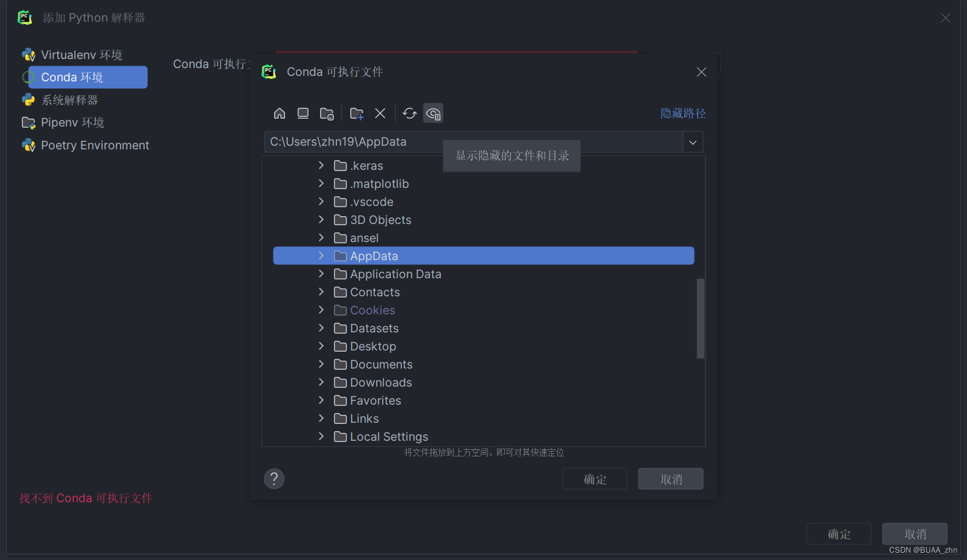Select the AppData folder row

coord(484,256)
